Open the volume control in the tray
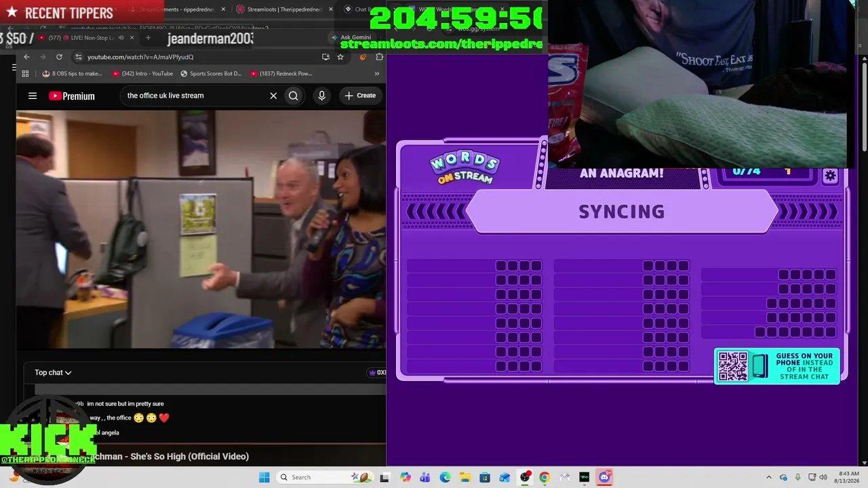 (x=823, y=477)
